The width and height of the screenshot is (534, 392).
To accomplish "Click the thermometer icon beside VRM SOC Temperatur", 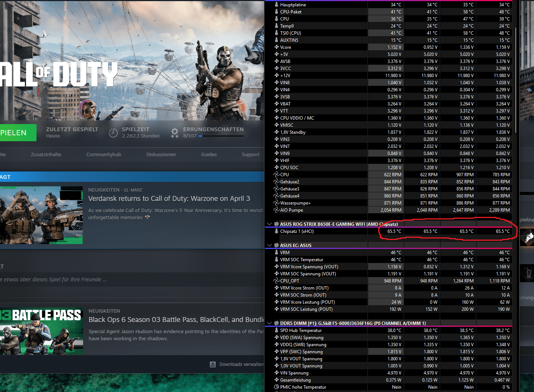I will [277, 260].
